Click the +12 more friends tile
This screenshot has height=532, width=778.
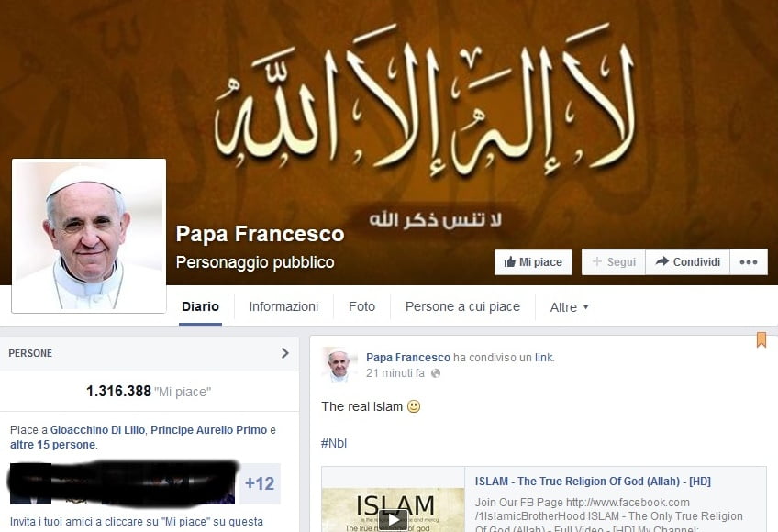tap(260, 483)
